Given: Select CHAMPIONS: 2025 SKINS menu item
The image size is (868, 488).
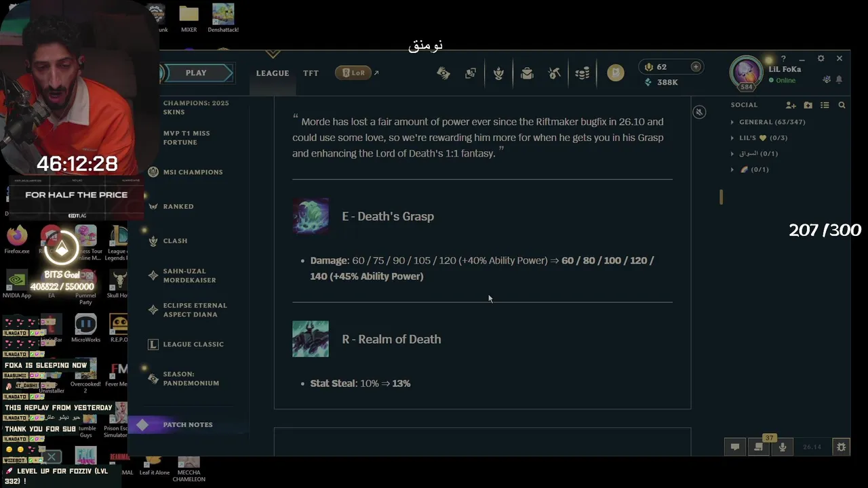Looking at the screenshot, I should pos(196,107).
